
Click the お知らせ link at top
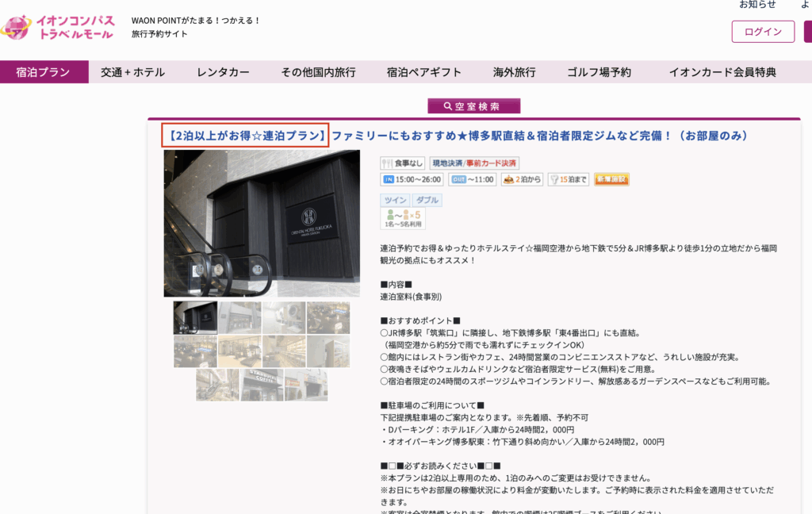[757, 5]
